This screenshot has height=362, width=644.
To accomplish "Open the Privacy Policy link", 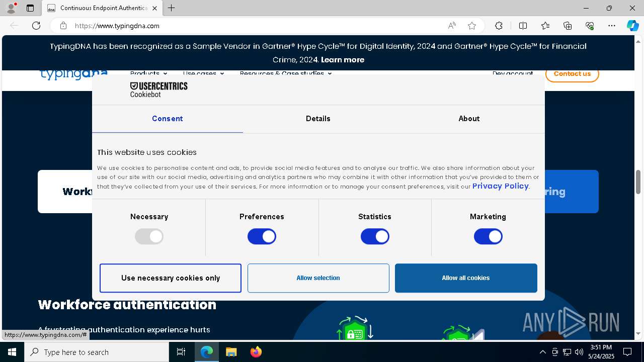I will (x=500, y=186).
